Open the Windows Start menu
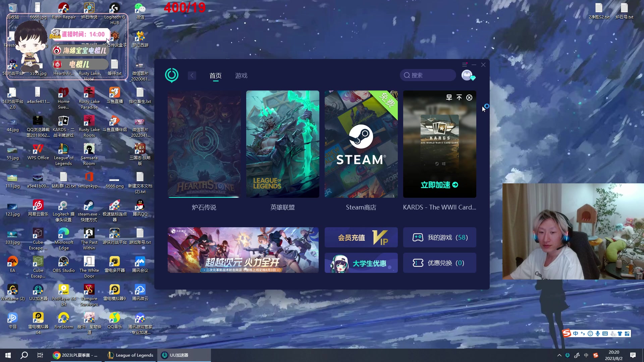 point(8,355)
